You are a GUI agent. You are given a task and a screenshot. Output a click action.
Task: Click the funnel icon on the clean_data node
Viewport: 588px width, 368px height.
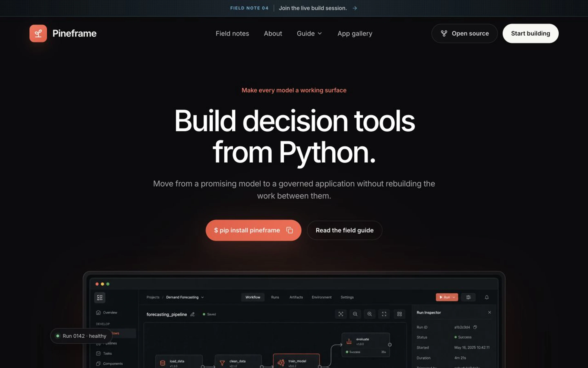[222, 363]
